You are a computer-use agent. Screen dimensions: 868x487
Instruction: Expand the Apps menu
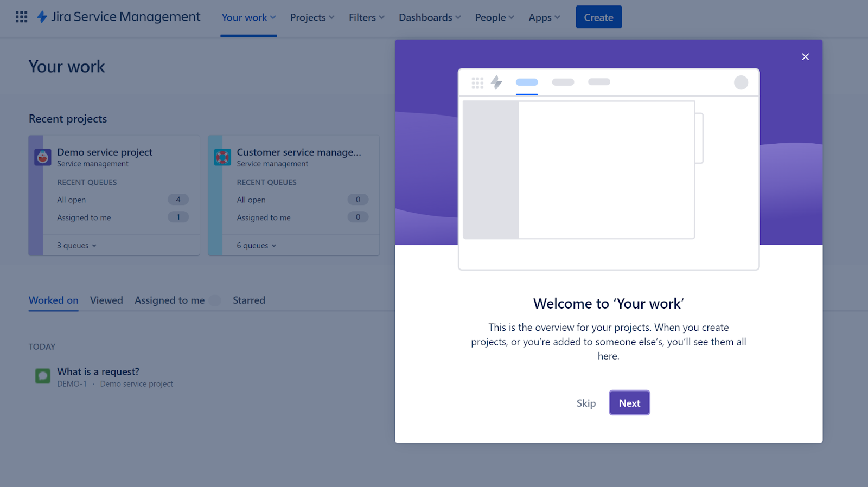(x=544, y=17)
